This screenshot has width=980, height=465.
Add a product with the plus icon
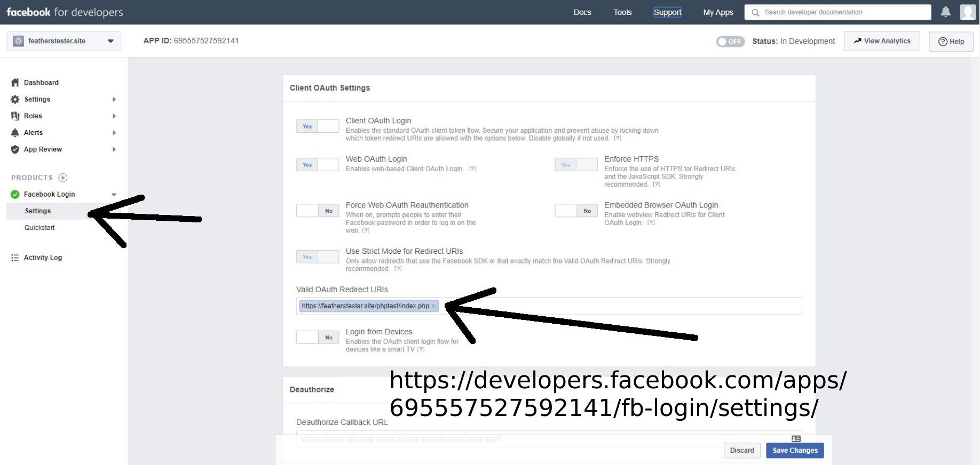coord(62,178)
